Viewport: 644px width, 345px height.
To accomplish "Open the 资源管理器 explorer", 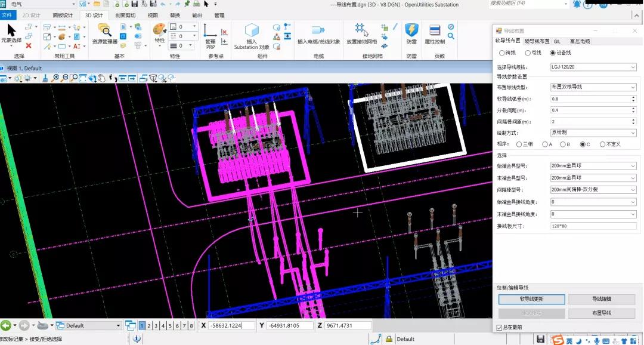I will 105,33.
